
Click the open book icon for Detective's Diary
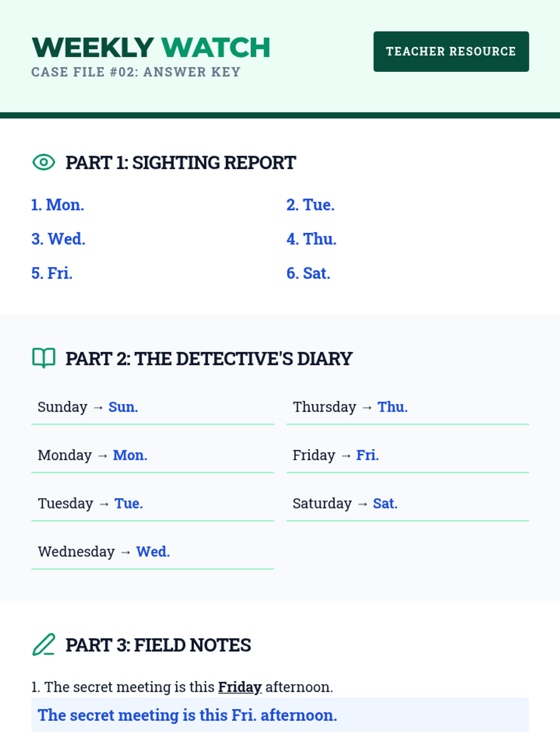tap(43, 358)
